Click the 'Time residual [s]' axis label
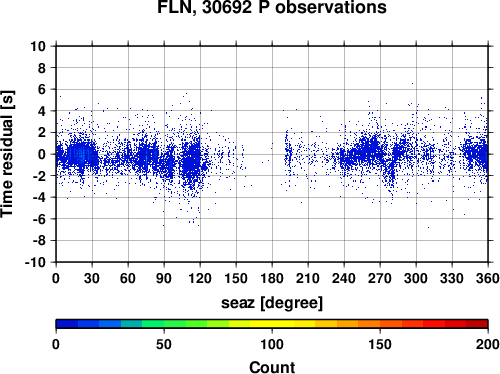Viewport: 500px width, 374px height. click(7, 154)
